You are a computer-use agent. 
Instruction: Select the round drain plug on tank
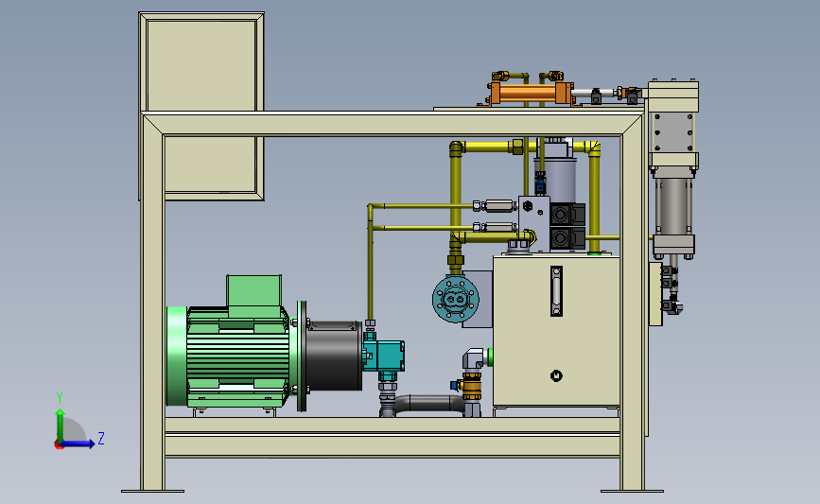pyautogui.click(x=556, y=376)
